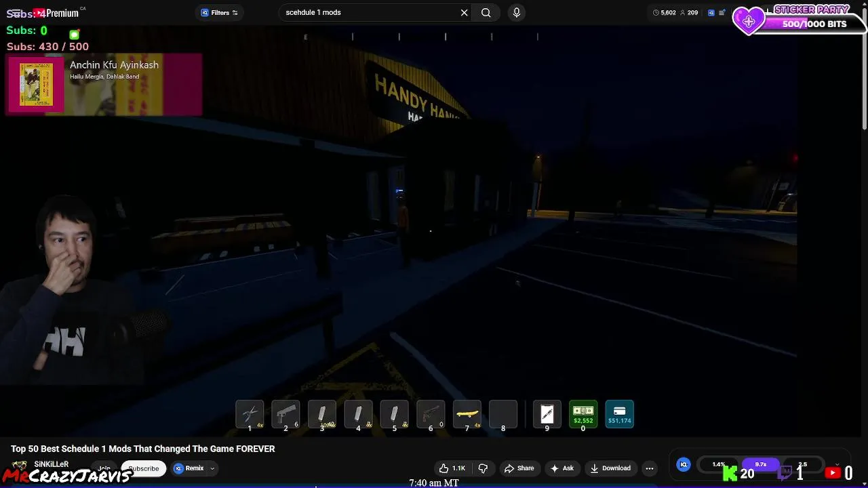Select the golden skateboard in slot 7
The height and width of the screenshot is (488, 868).
coord(467,415)
